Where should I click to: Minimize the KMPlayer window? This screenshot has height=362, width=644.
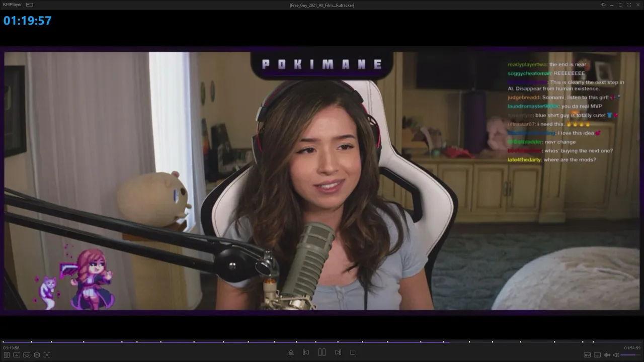[x=612, y=5]
